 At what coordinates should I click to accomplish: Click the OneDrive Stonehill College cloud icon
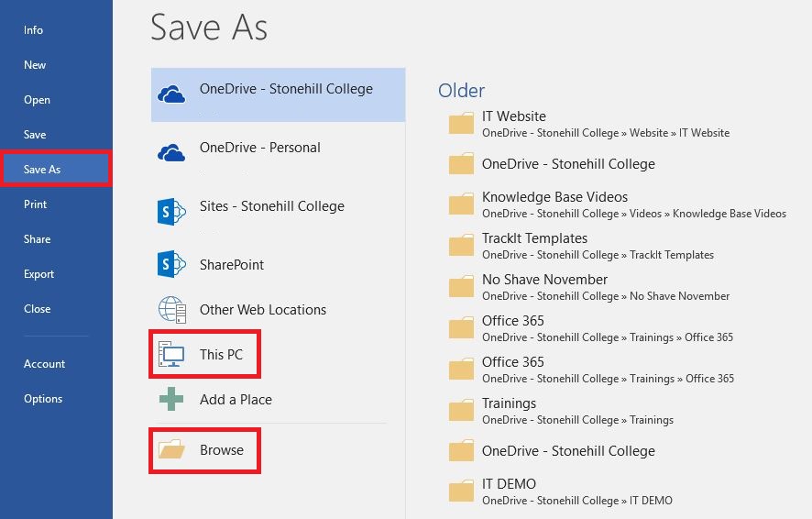pyautogui.click(x=171, y=94)
